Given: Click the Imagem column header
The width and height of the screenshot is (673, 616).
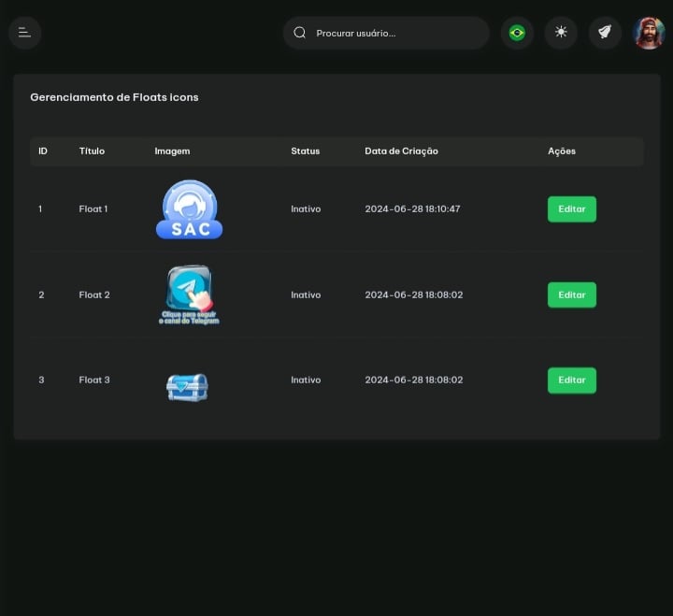Looking at the screenshot, I should tap(172, 151).
